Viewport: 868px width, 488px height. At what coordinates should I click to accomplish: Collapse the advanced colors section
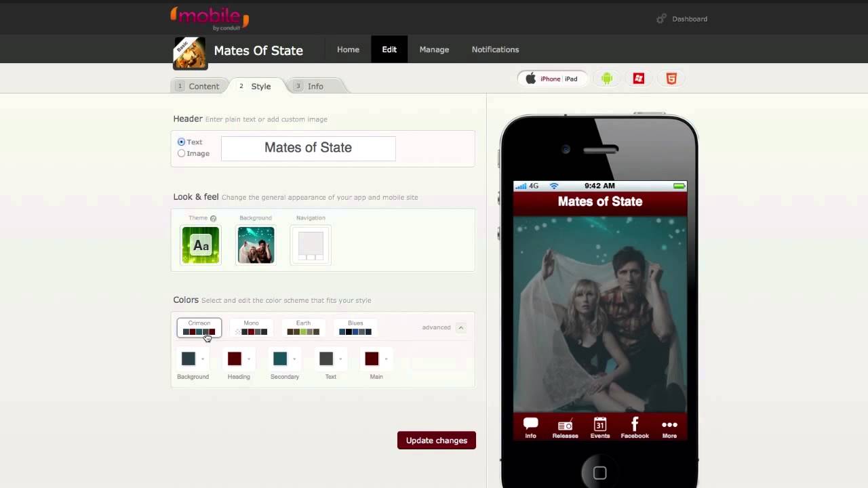(x=460, y=327)
